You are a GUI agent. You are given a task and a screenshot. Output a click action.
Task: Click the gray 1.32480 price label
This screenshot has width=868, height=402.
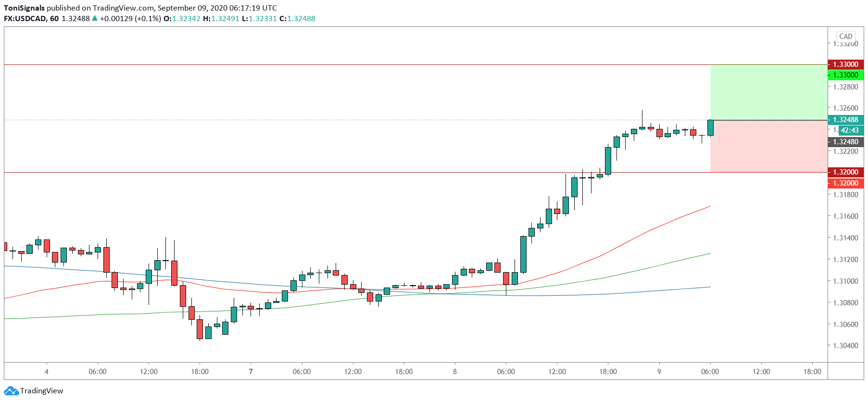845,142
